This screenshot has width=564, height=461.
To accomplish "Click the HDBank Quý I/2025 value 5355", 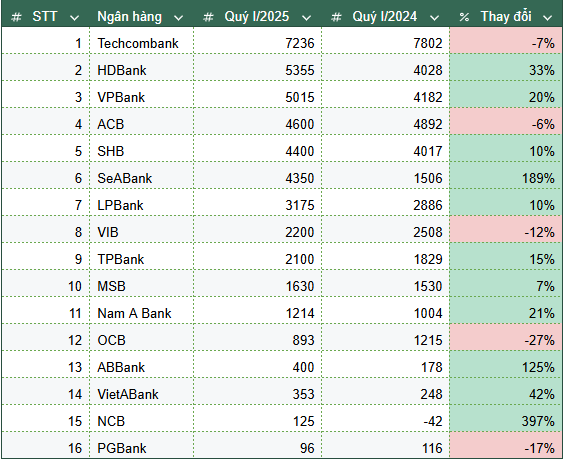I will (x=258, y=70).
